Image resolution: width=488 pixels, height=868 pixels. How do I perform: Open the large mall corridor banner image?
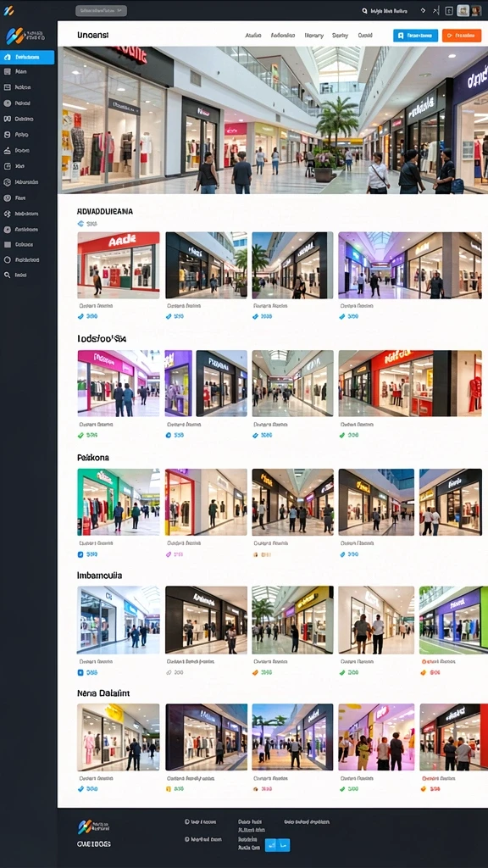coord(273,120)
